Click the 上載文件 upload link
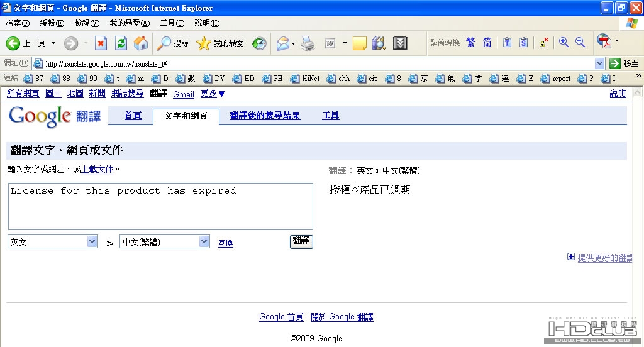 coord(97,169)
